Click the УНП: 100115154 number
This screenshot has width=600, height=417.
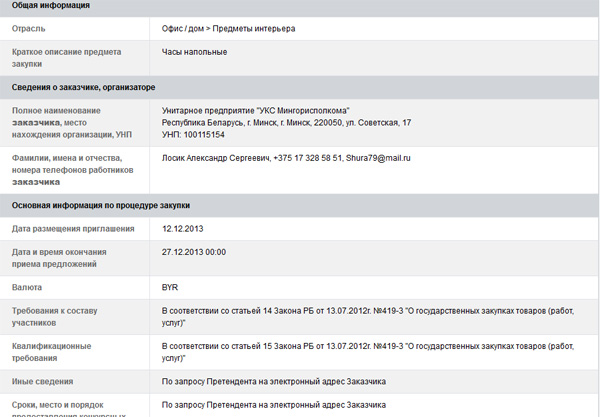[193, 135]
